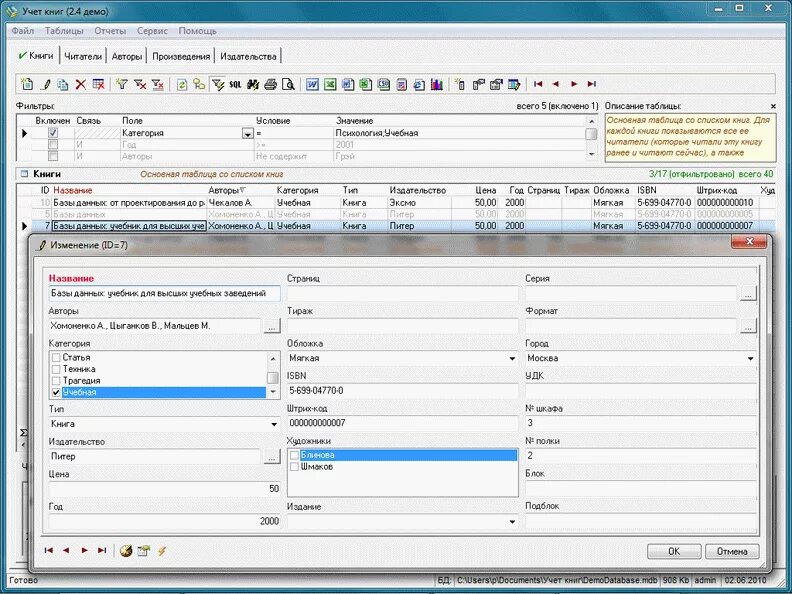The height and width of the screenshot is (594, 792).
Task: Go to previous record in edit dialog
Action: (x=66, y=550)
